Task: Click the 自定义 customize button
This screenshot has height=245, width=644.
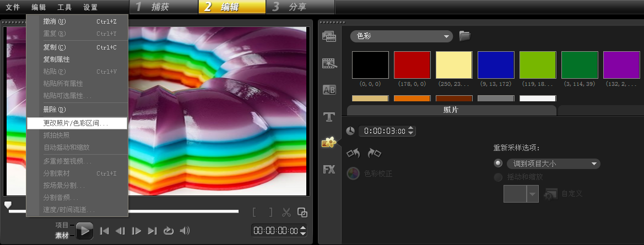Action: coord(563,193)
